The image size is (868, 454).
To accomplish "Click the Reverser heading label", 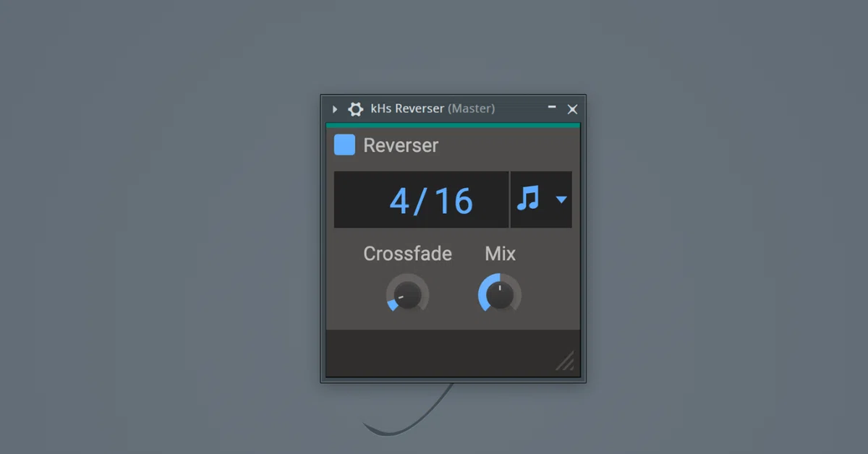I will click(401, 145).
